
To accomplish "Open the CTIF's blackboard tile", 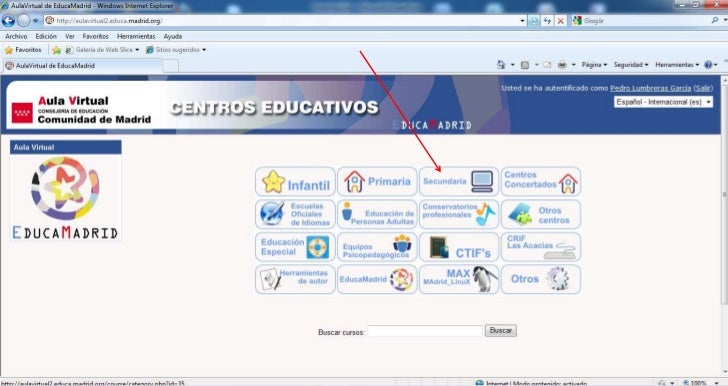I will pos(459,247).
